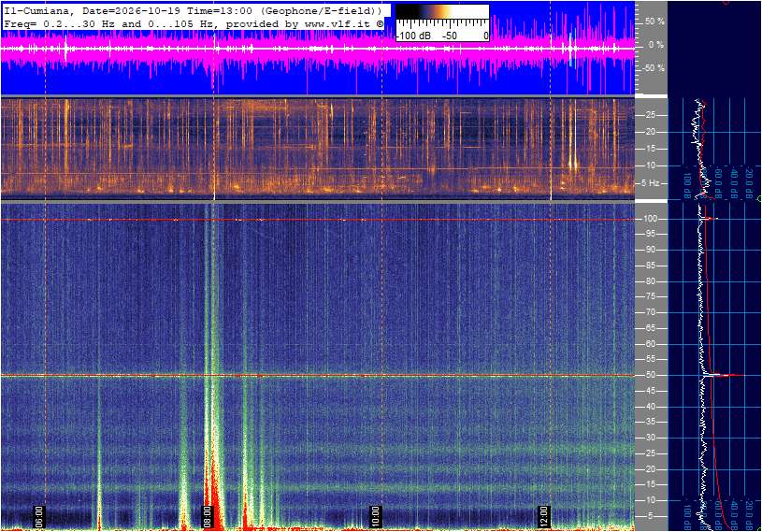The image size is (762, 532).
Task: Click the '5 Hz' label on the upper spectrogram axis
Action: 651,183
